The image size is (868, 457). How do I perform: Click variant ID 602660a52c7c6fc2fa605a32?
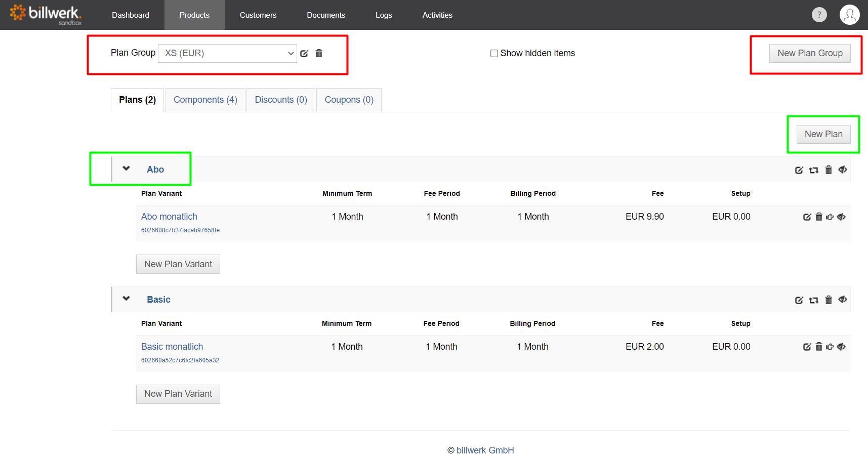point(180,360)
